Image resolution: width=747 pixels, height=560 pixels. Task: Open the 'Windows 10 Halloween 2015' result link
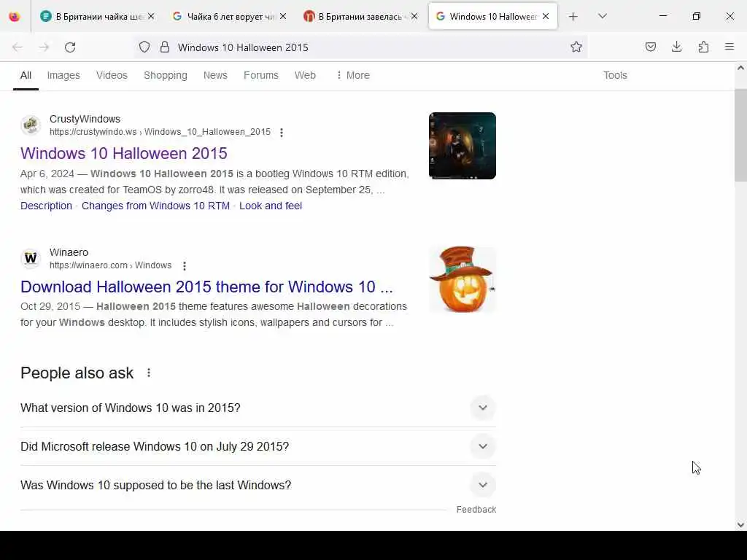click(124, 153)
